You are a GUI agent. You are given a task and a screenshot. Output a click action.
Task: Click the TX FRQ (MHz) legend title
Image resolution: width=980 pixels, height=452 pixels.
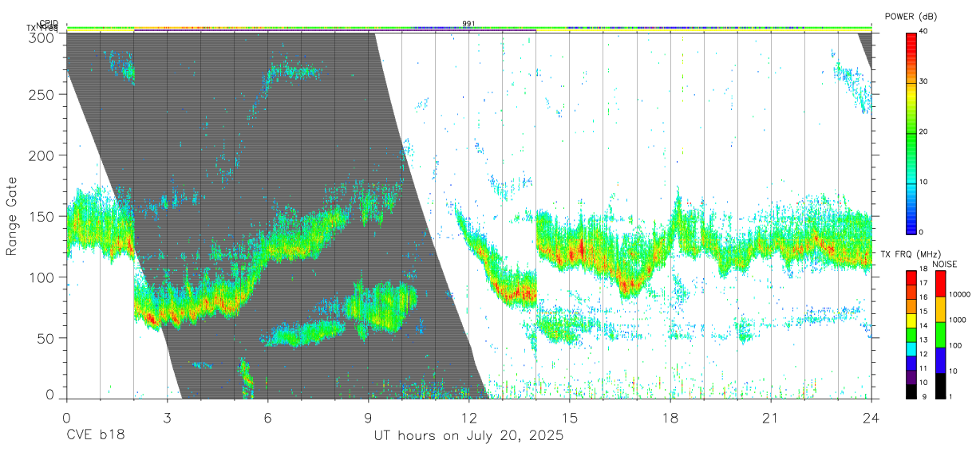point(909,255)
